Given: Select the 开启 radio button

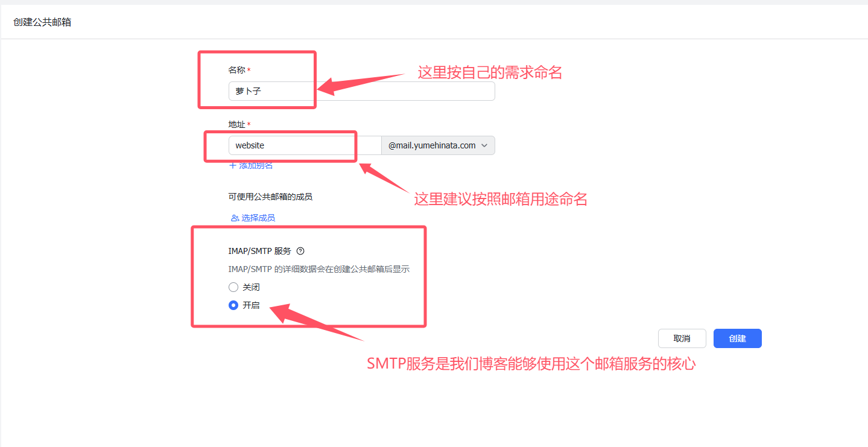Looking at the screenshot, I should pos(233,305).
